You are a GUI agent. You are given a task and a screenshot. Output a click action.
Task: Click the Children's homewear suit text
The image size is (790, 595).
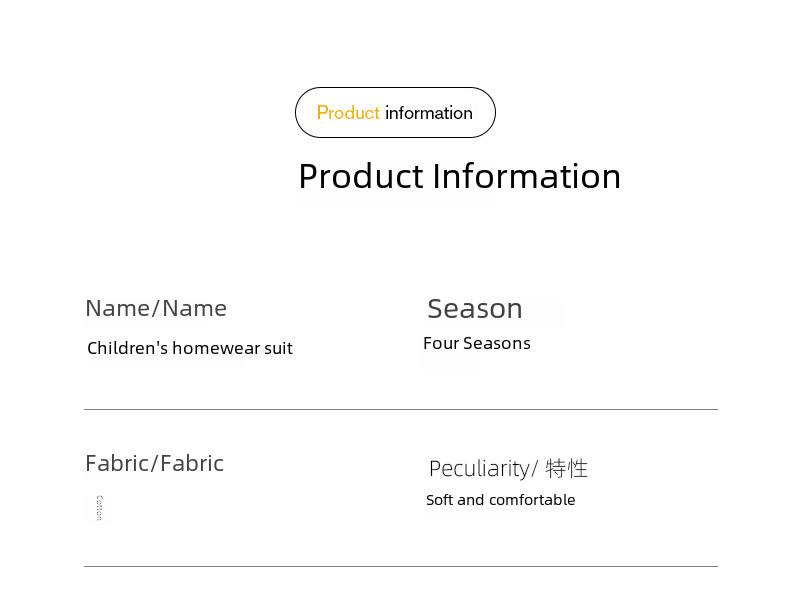tap(190, 348)
